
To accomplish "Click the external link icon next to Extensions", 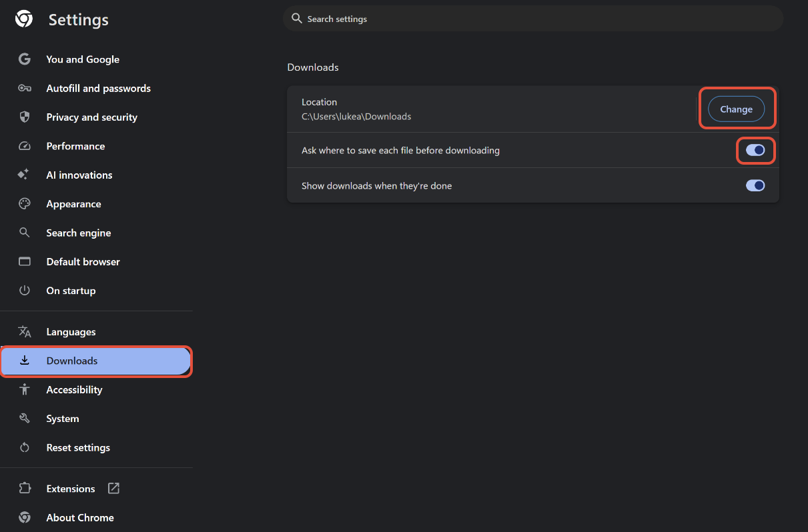I will [113, 489].
